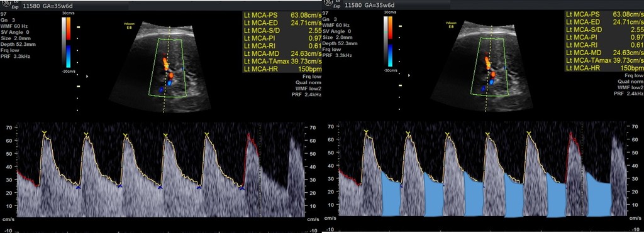
Task: Click the green color Doppler box in left image
Action: pyautogui.click(x=167, y=68)
